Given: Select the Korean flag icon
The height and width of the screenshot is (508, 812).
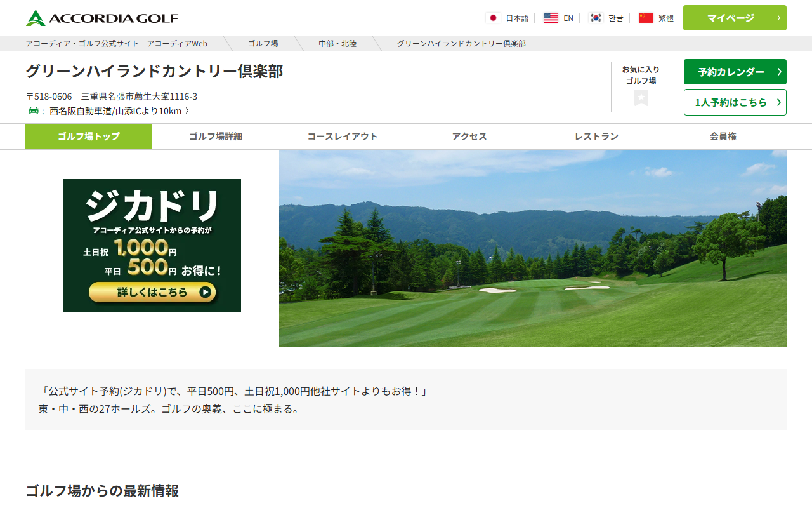Looking at the screenshot, I should pos(595,18).
